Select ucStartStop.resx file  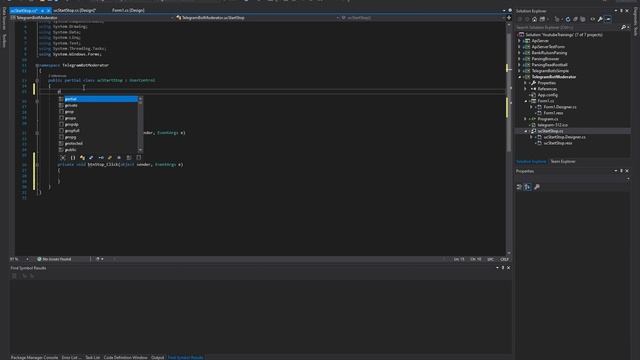pos(558,143)
